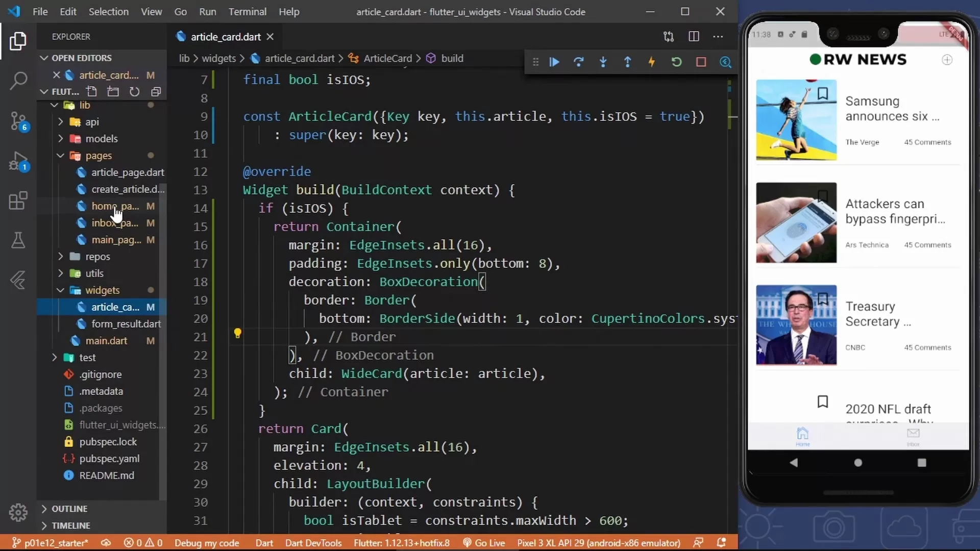Viewport: 980px width, 551px height.
Task: Select the Continue icon in the debug toolbar
Action: click(x=554, y=62)
